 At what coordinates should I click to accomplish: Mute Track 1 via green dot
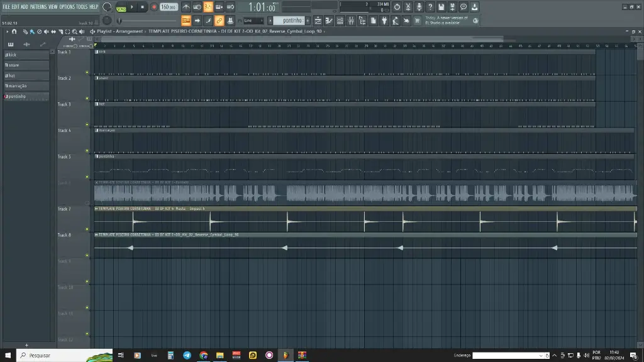click(x=87, y=72)
